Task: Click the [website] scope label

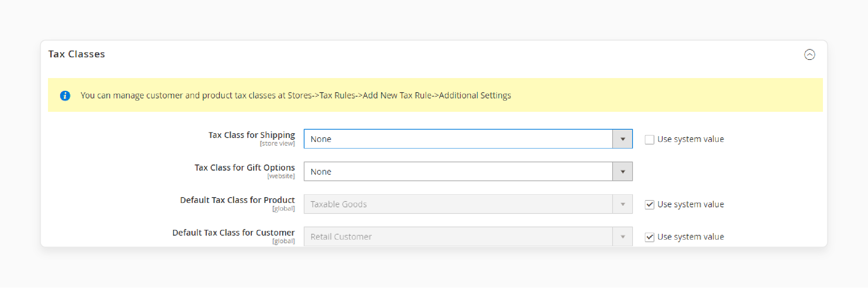Action: (x=281, y=176)
